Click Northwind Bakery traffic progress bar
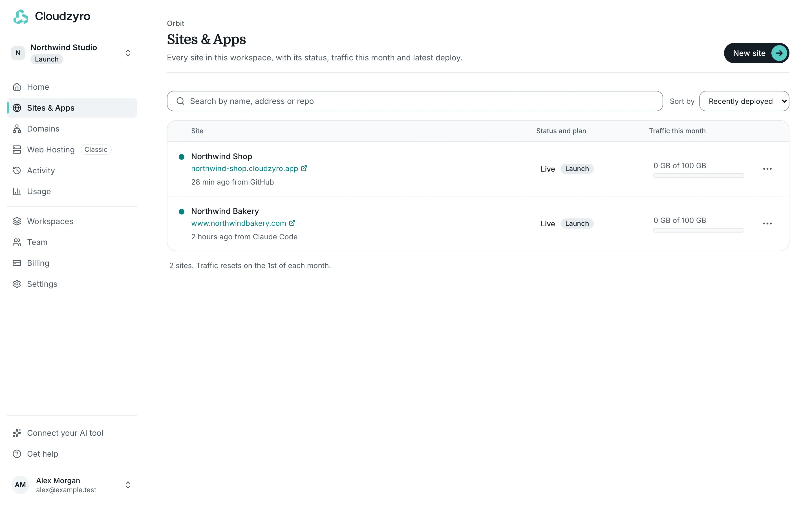The image size is (812, 508). 698,231
